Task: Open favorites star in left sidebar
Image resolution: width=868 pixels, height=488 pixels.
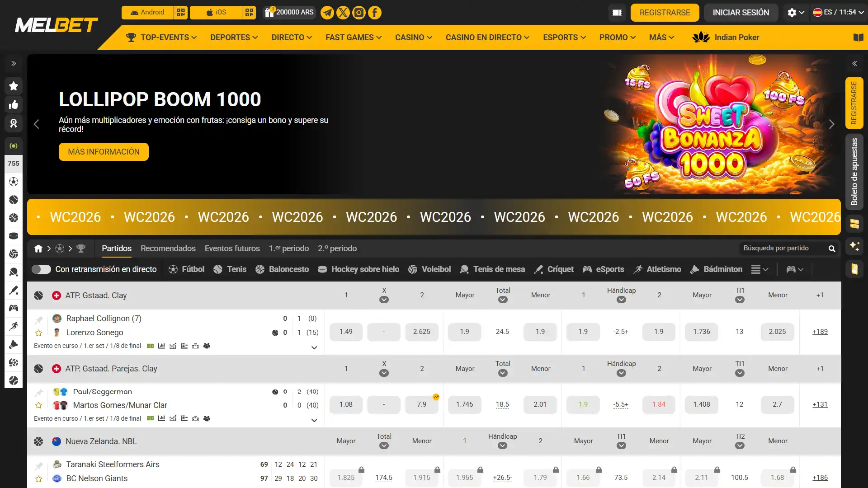Action: (14, 86)
